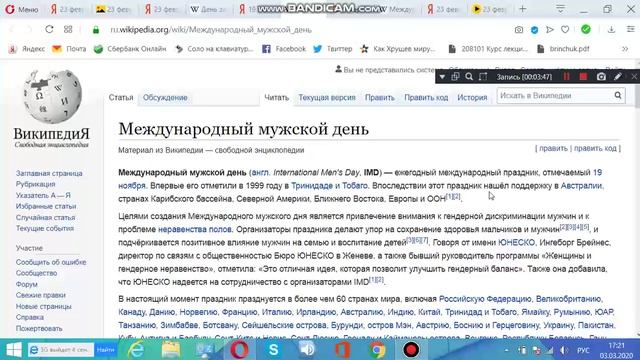The height and width of the screenshot is (360, 640).
Task: Click Bandicam rectangle selection icon
Action: 483,77
